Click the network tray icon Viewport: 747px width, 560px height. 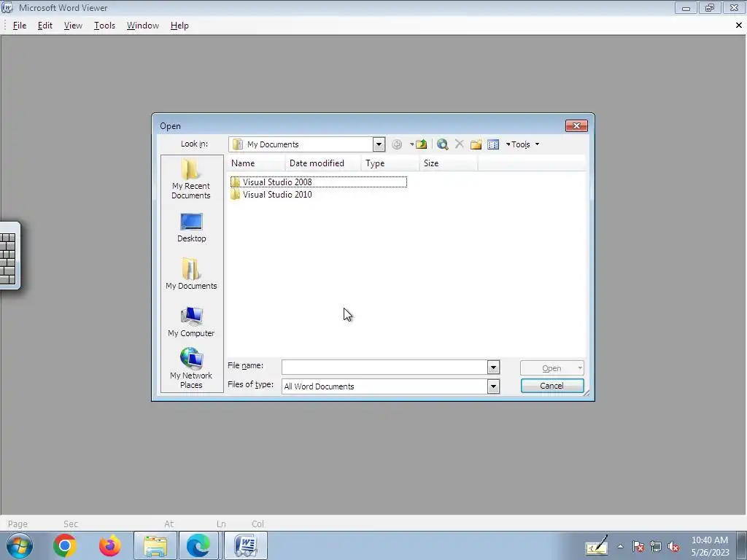656,546
